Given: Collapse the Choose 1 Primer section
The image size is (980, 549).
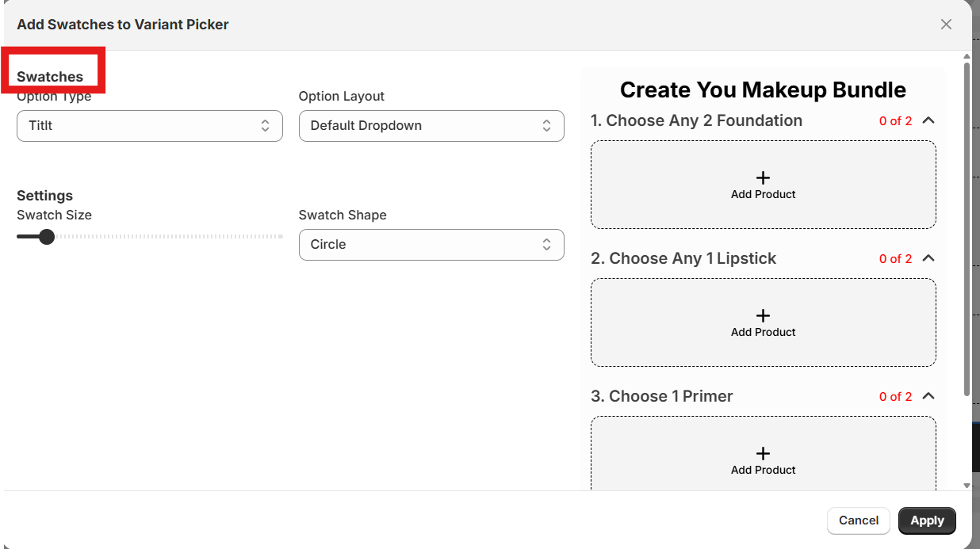Looking at the screenshot, I should pos(929,396).
